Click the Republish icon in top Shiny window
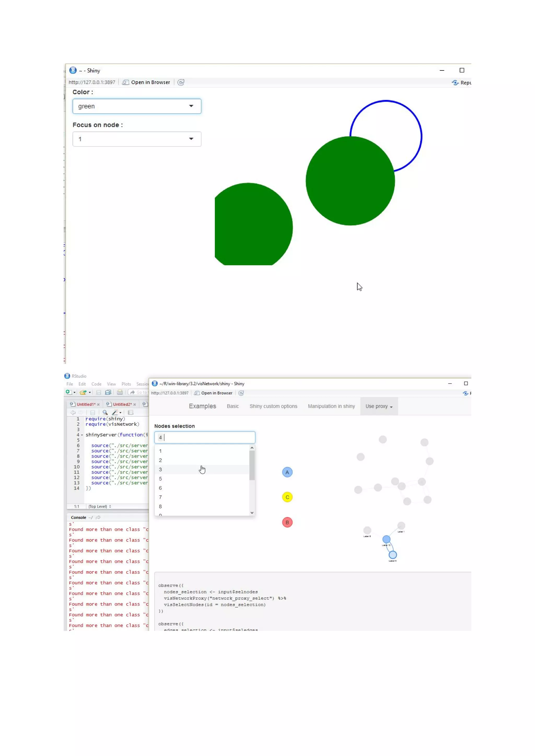 455,83
